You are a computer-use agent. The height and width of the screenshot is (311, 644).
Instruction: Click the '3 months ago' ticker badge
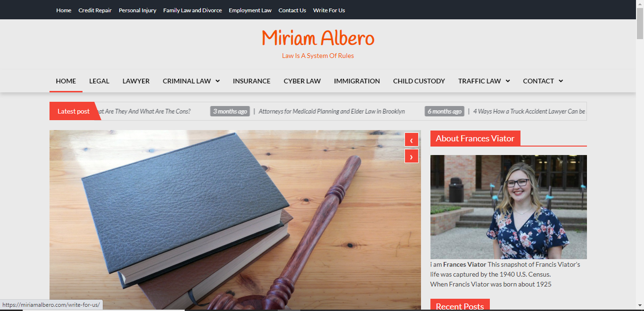click(230, 111)
